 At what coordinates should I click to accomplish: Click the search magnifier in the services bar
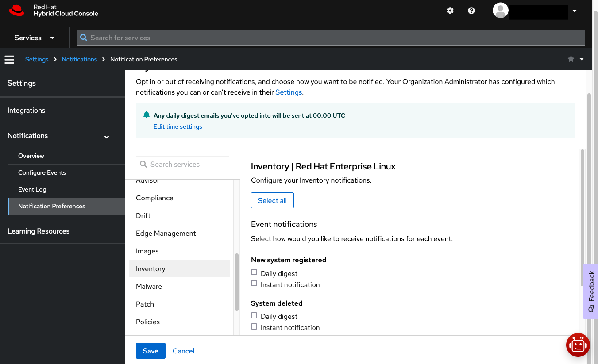(x=84, y=38)
